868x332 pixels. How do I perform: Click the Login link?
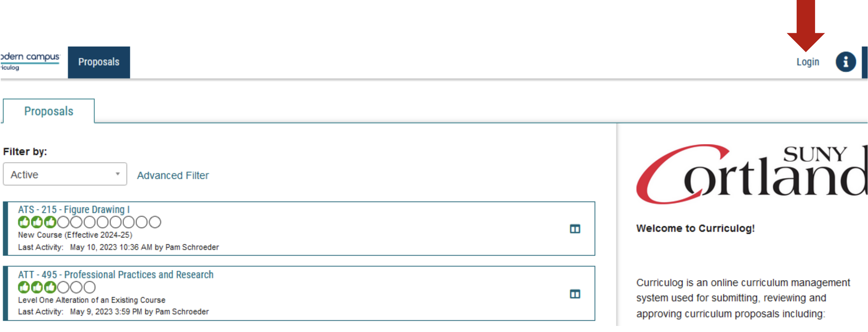point(807,62)
